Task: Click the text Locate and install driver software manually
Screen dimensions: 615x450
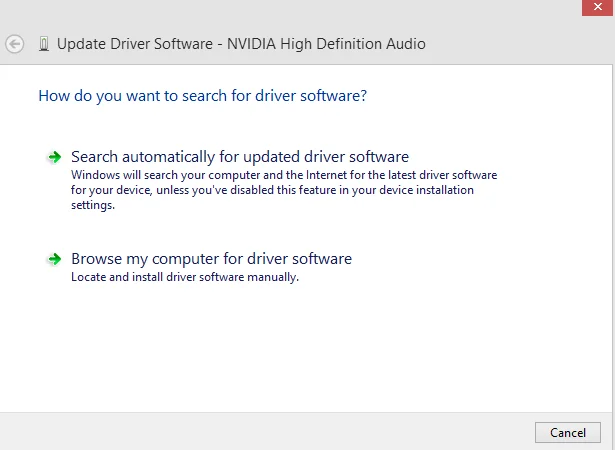Action: [185, 277]
